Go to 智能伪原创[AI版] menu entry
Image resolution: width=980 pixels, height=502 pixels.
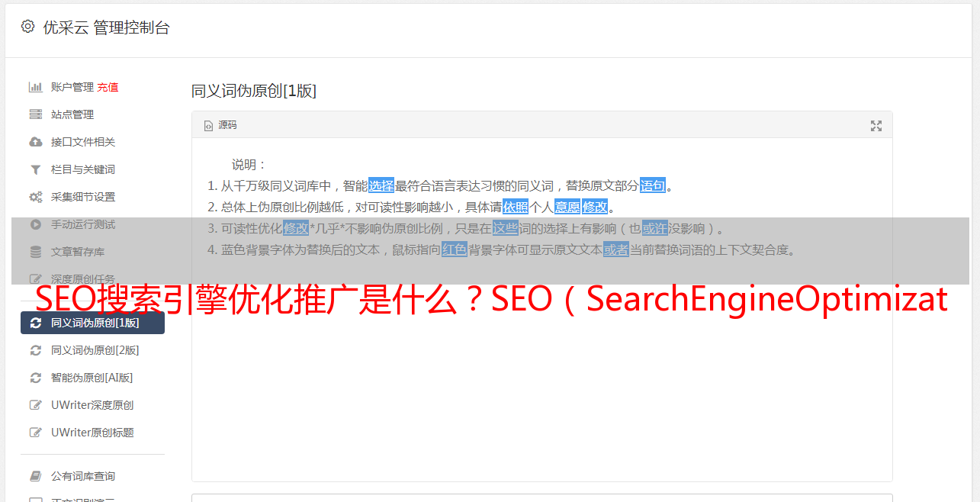tap(92, 378)
